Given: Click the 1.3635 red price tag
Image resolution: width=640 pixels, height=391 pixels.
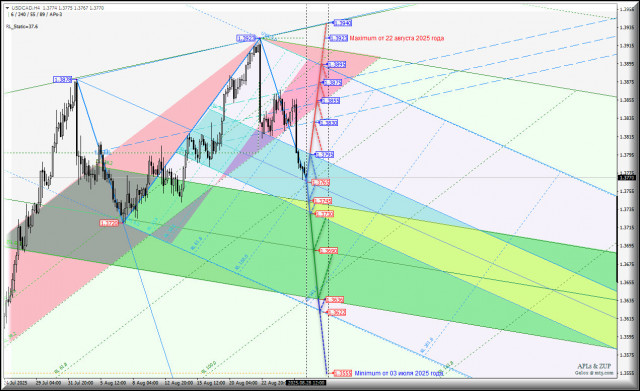Looking at the screenshot, I should tap(335, 300).
